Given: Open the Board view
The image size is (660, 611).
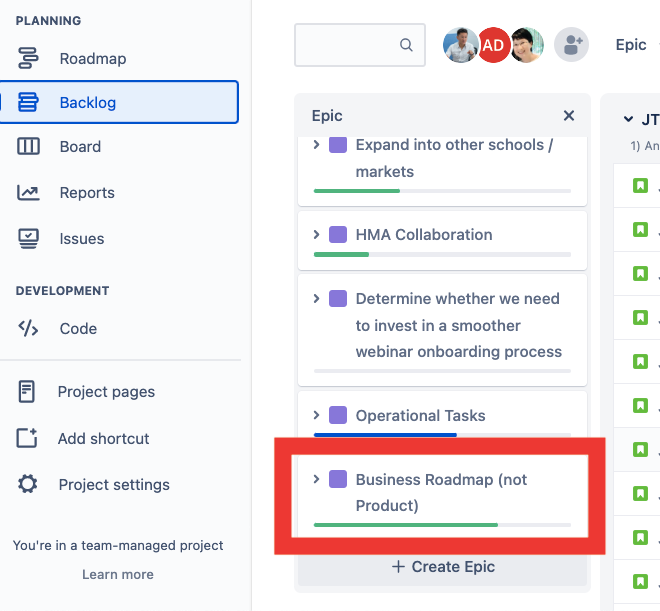Looking at the screenshot, I should 80,146.
